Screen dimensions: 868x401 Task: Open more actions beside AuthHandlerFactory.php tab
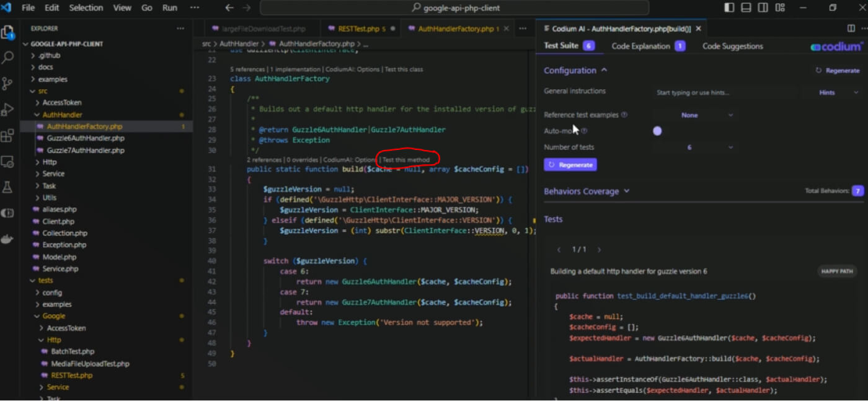(523, 29)
